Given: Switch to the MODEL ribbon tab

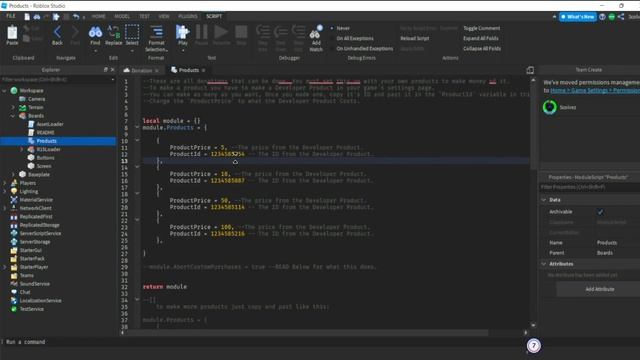Looking at the screenshot, I should (122, 16).
